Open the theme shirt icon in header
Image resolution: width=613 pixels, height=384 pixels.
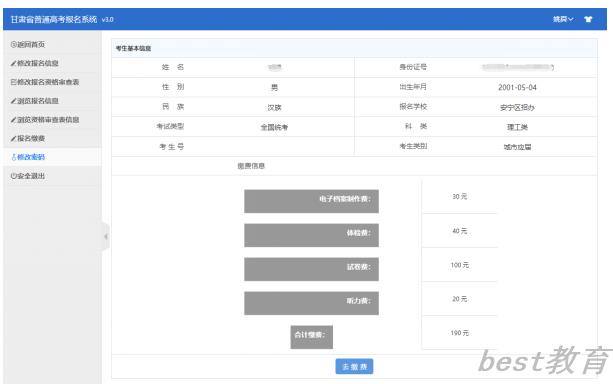coord(588,19)
